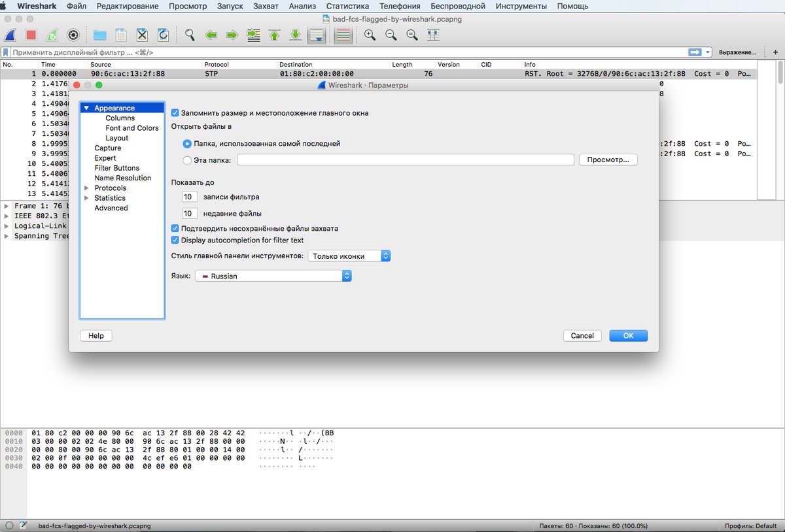The width and height of the screenshot is (785, 532).
Task: Toggle remember main window size checkbox
Action: click(175, 113)
